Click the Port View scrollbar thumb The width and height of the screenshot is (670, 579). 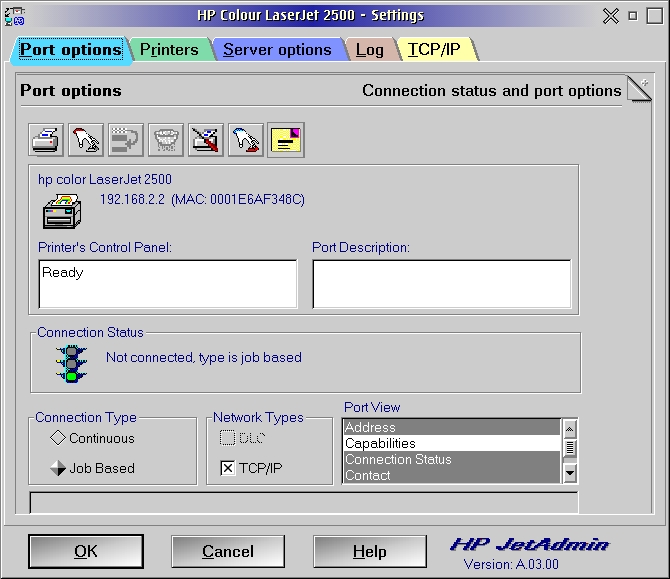[570, 448]
